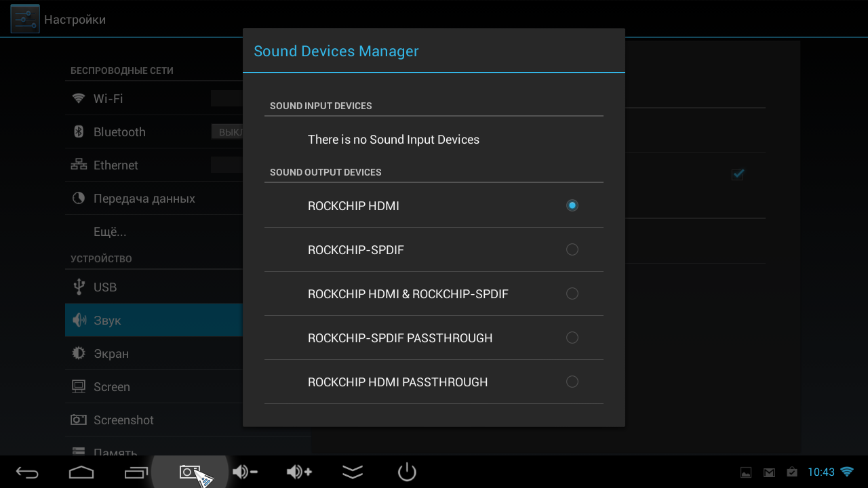The image size is (868, 488).
Task: Click the SOUND INPUT DEVICES header
Action: (321, 106)
